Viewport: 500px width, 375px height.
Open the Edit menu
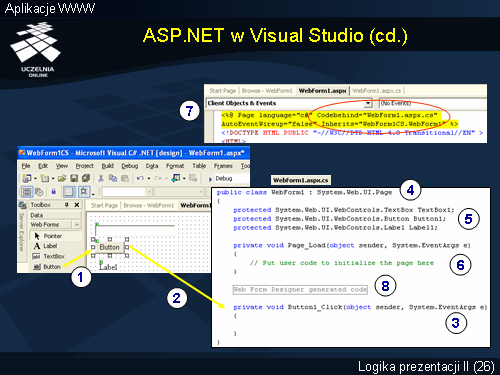43,166
